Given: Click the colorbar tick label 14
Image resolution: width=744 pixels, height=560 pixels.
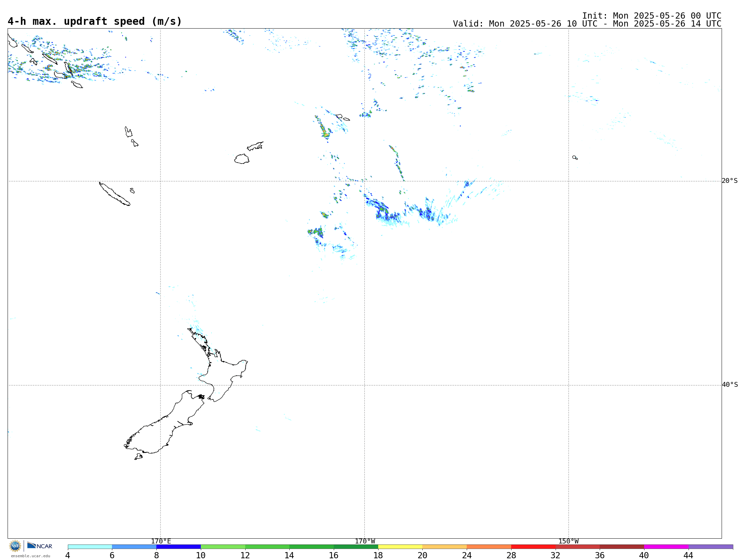Looking at the screenshot, I should click(289, 555).
